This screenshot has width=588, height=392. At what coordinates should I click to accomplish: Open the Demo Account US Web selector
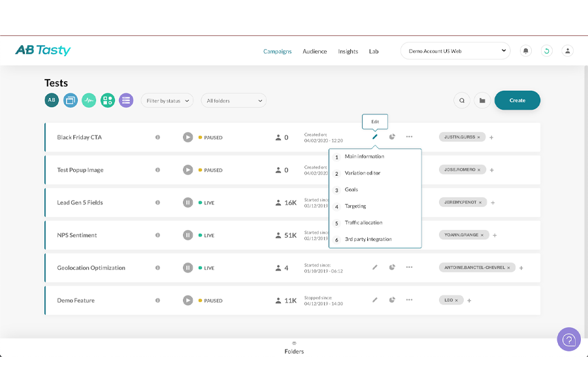[x=455, y=51]
